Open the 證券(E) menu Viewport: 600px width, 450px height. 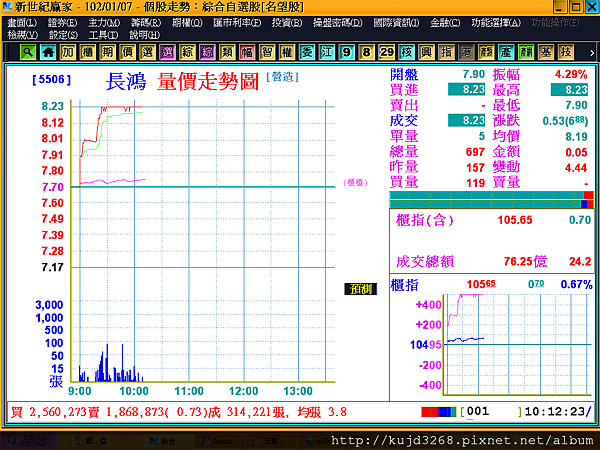tap(62, 23)
